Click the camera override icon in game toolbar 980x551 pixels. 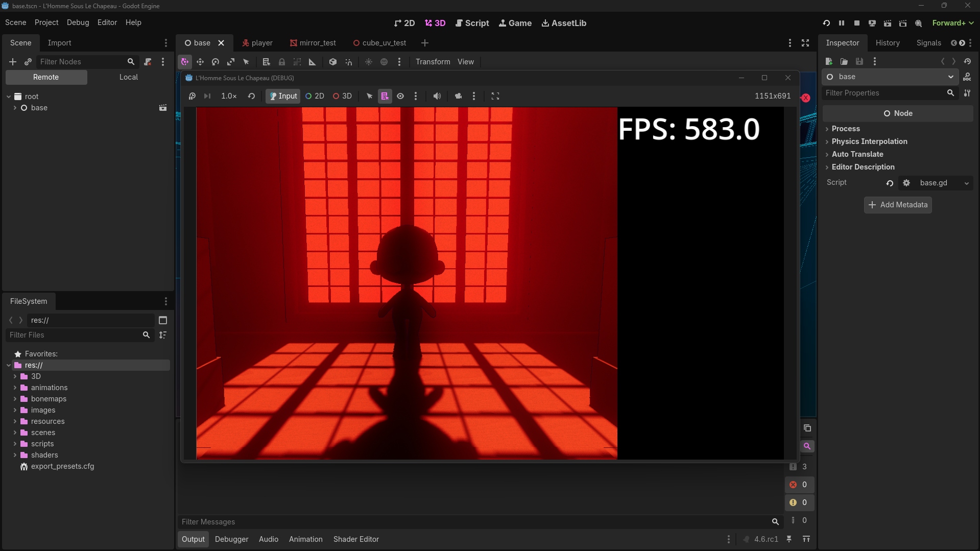click(458, 96)
